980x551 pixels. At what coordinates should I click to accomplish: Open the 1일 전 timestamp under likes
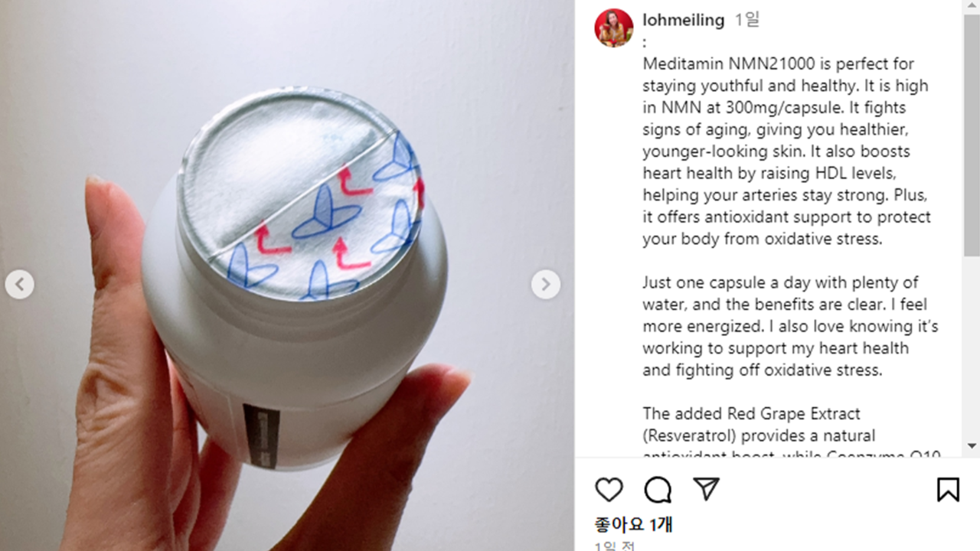tap(615, 546)
